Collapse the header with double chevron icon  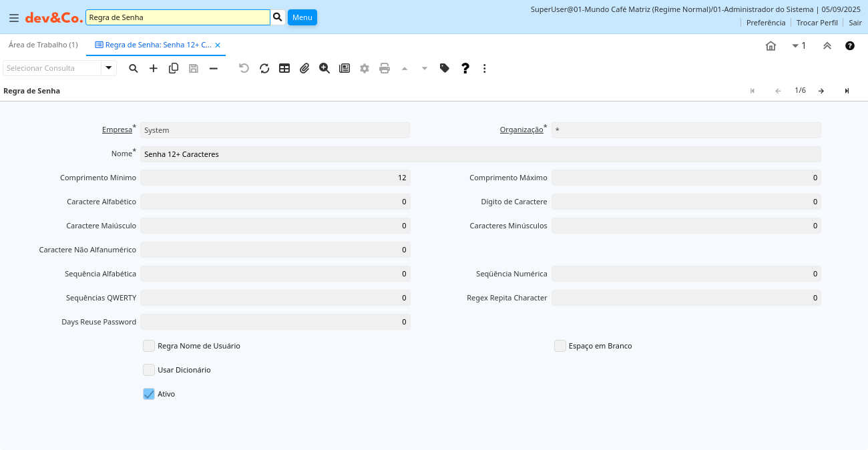pos(827,45)
